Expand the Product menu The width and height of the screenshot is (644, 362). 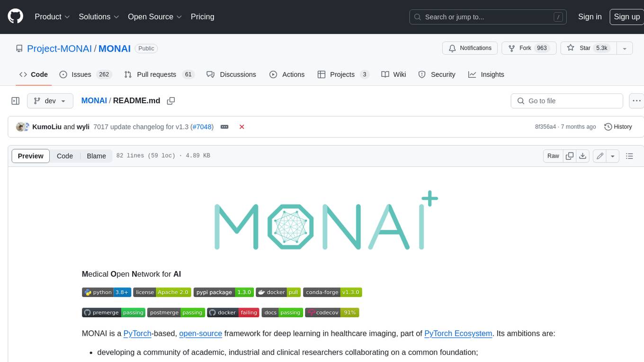pos(52,17)
